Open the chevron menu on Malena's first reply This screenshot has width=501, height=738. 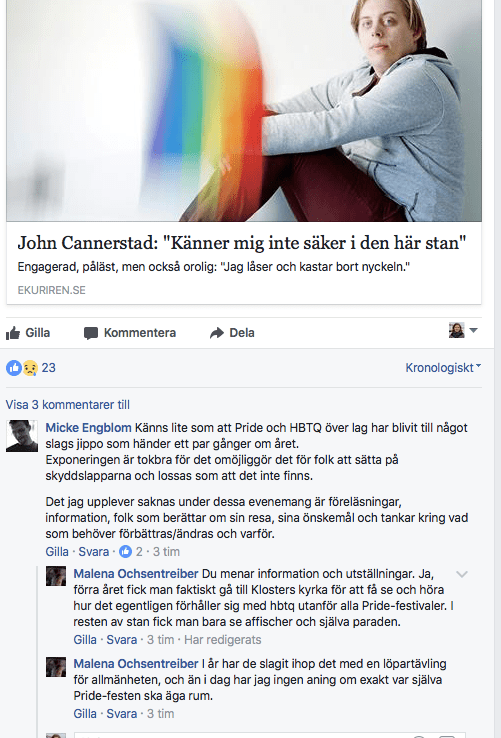[462, 574]
